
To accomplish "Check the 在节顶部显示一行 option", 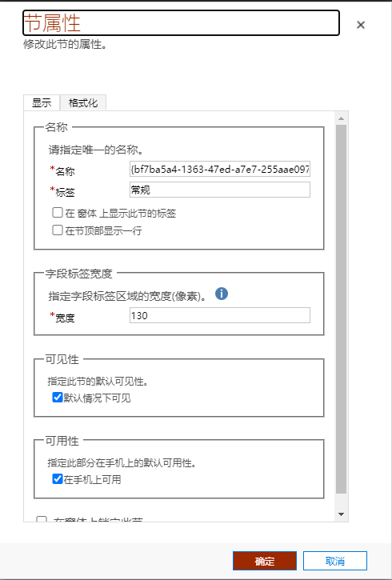I will [58, 230].
